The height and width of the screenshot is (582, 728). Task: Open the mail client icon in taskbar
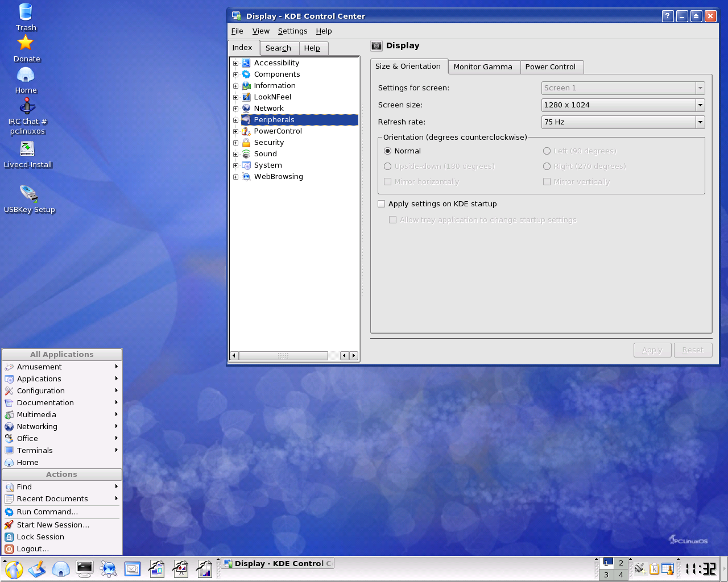pyautogui.click(x=133, y=569)
